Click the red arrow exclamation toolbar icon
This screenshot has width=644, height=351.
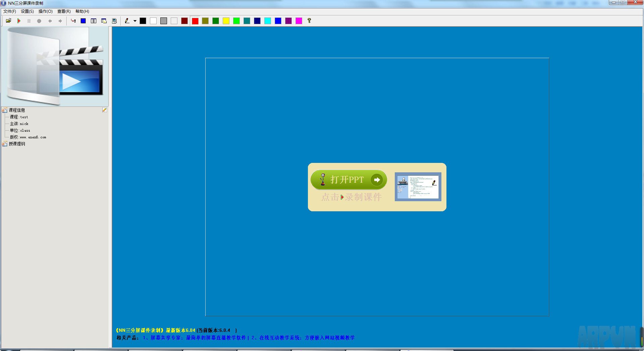point(73,21)
